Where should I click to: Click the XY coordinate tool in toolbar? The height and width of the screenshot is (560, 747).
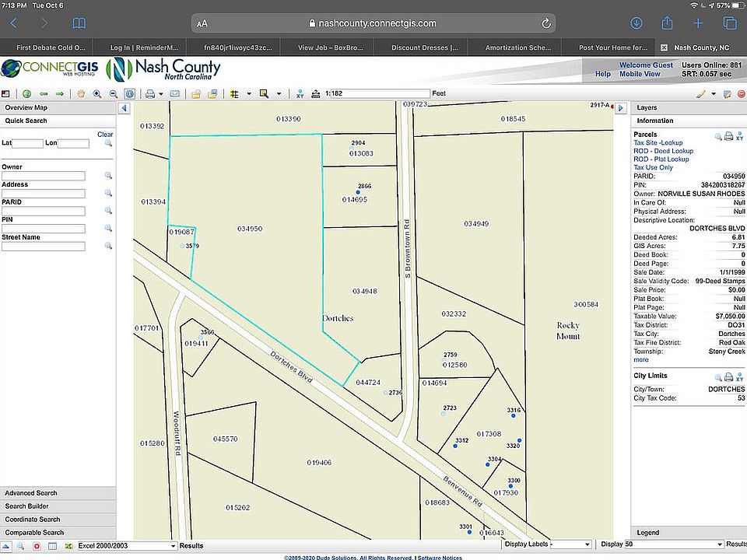[x=300, y=94]
